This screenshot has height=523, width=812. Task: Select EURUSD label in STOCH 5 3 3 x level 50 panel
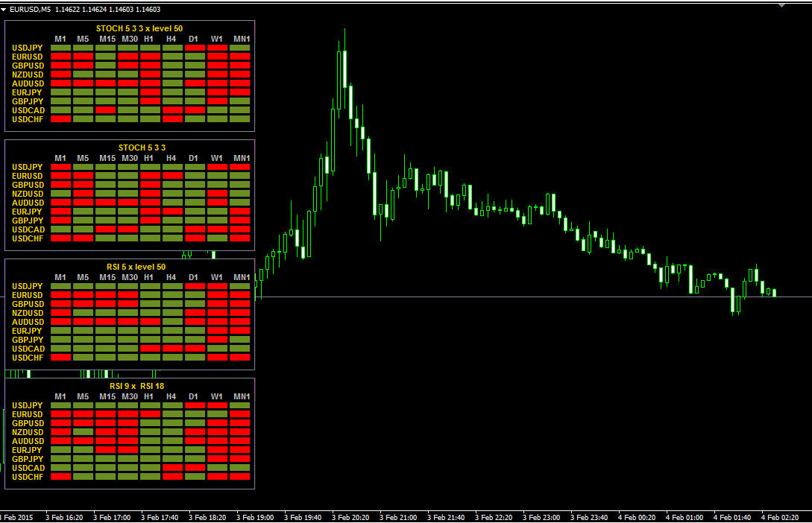point(28,57)
